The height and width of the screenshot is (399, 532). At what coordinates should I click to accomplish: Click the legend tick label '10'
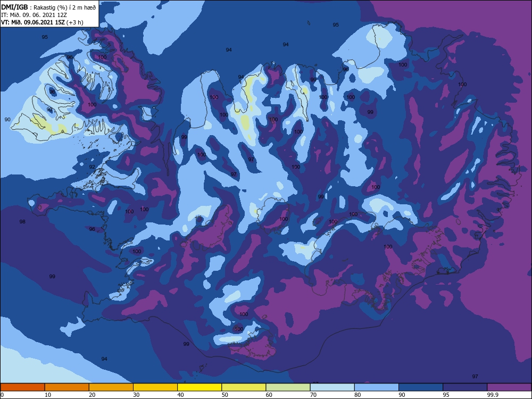click(x=48, y=395)
